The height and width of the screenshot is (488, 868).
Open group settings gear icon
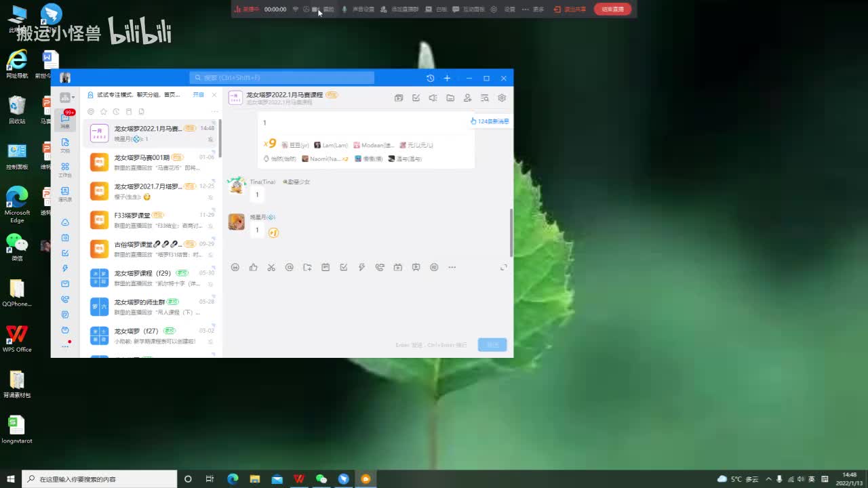click(x=502, y=98)
